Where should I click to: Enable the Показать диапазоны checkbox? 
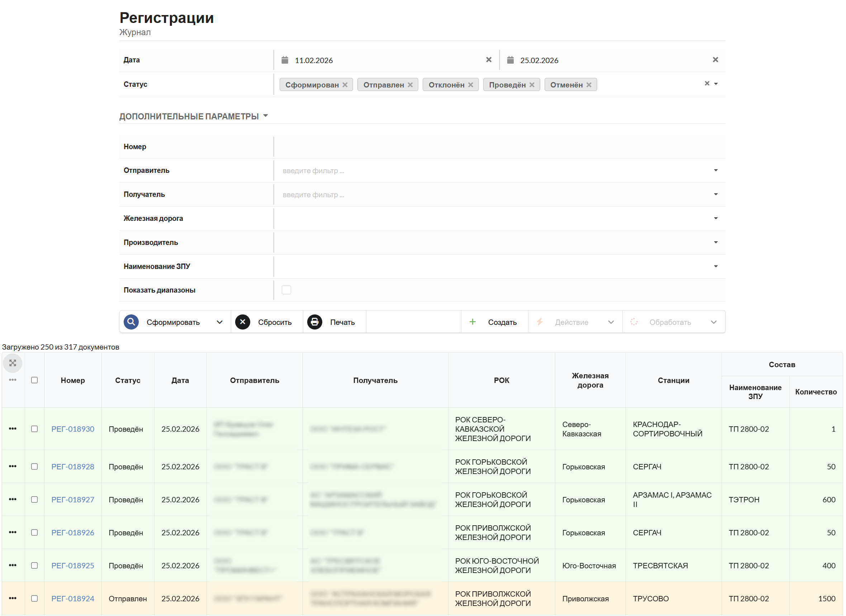click(x=286, y=290)
